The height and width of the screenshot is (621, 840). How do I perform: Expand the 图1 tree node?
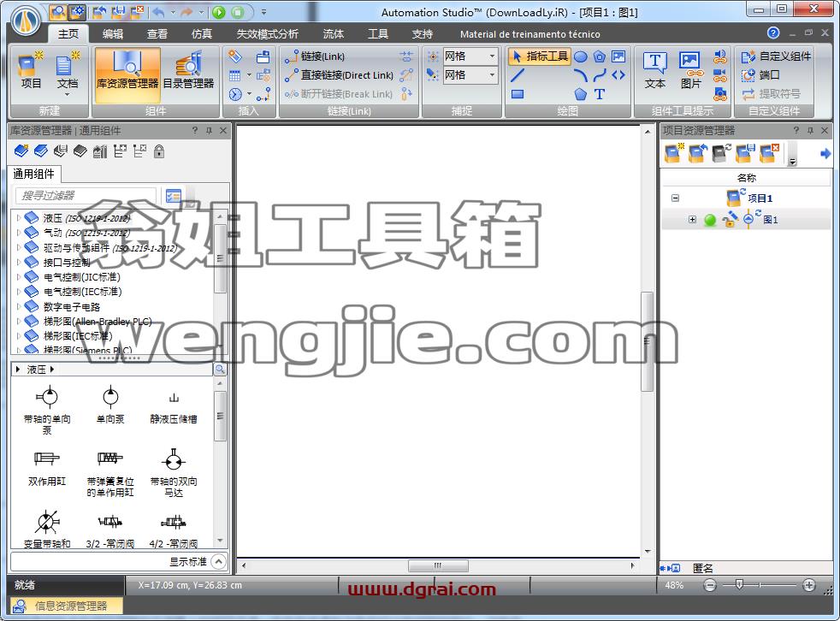pos(692,220)
